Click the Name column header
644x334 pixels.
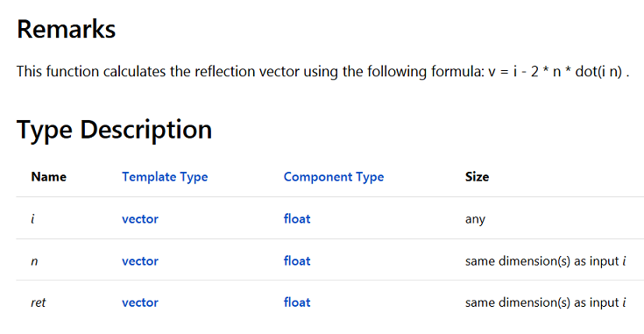point(48,177)
